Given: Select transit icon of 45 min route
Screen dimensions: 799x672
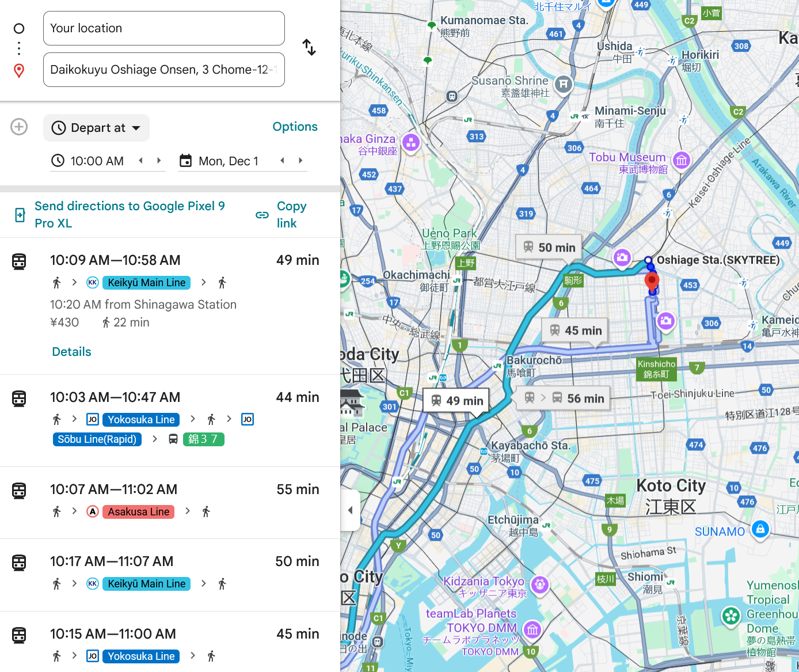Looking at the screenshot, I should 19,635.
